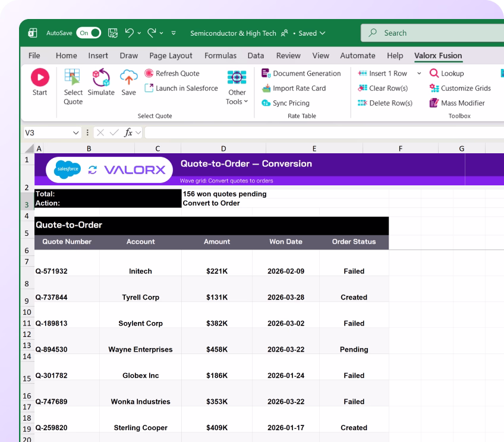The width and height of the screenshot is (504, 442).
Task: Expand the Undo history dropdown
Action: [x=139, y=33]
